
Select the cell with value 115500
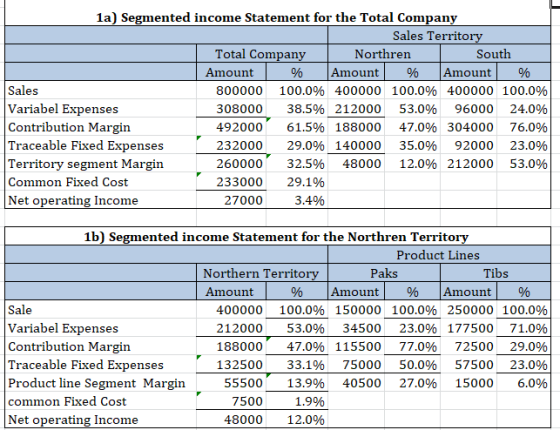[x=356, y=346]
